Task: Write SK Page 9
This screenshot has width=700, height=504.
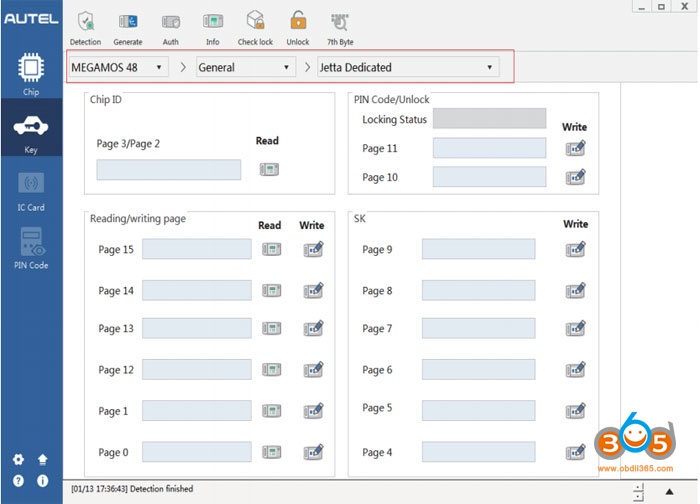Action: (x=575, y=249)
